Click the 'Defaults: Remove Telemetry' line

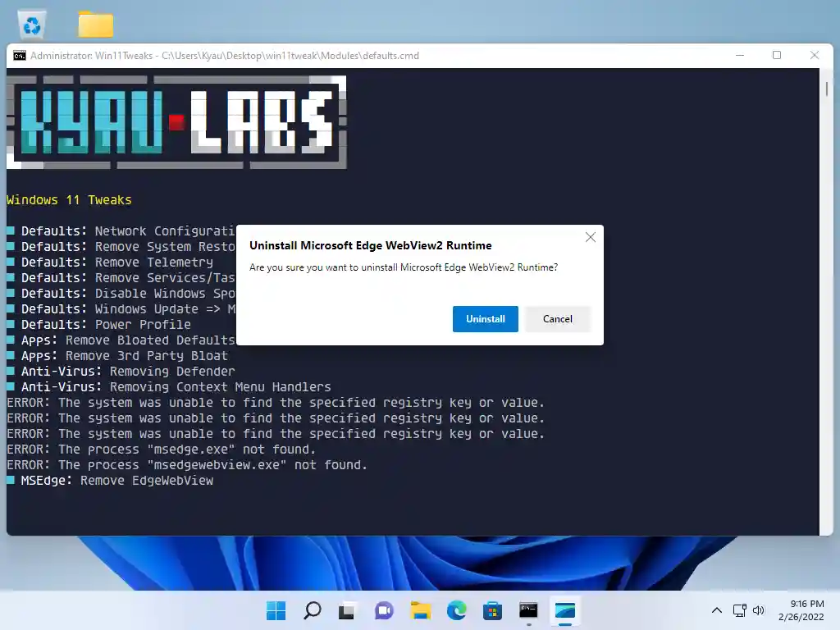pyautogui.click(x=110, y=262)
